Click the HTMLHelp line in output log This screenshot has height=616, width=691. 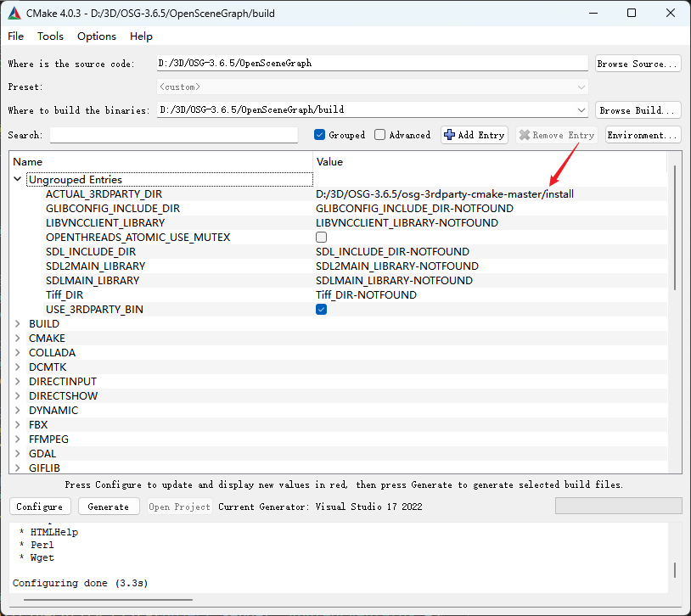coord(53,532)
